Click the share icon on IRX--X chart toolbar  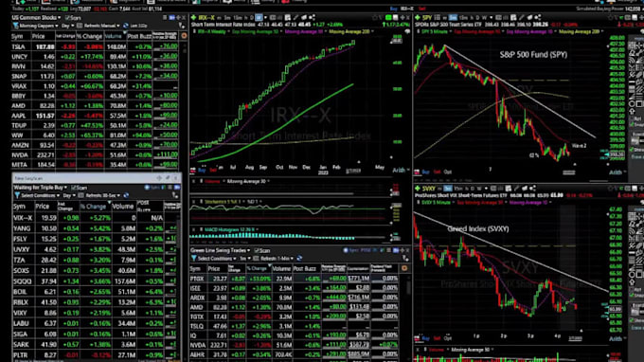(x=313, y=18)
